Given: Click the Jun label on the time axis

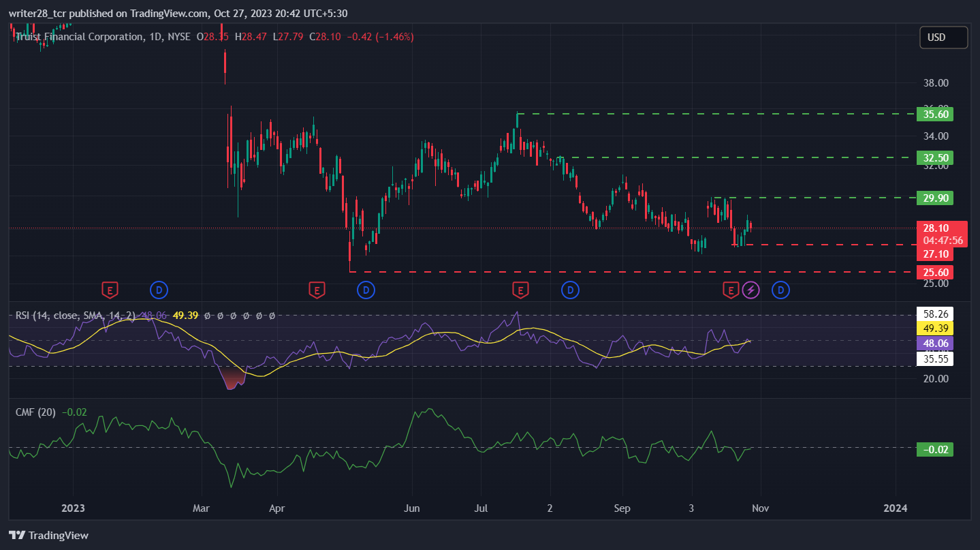Looking at the screenshot, I should coord(412,508).
